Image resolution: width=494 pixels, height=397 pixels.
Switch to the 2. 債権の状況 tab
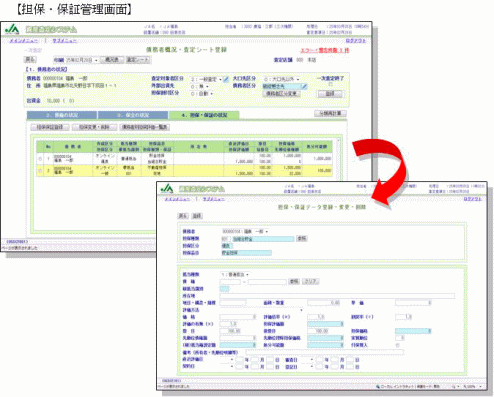(x=62, y=115)
